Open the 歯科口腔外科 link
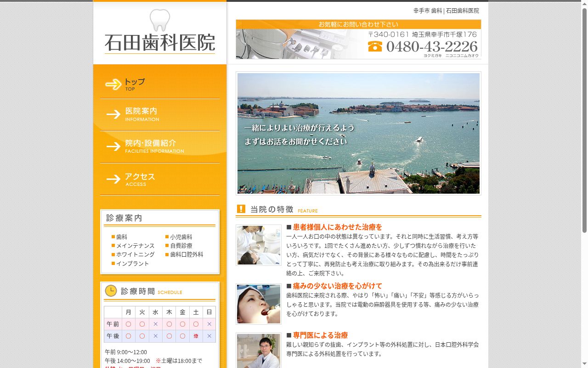The height and width of the screenshot is (368, 588). point(187,254)
